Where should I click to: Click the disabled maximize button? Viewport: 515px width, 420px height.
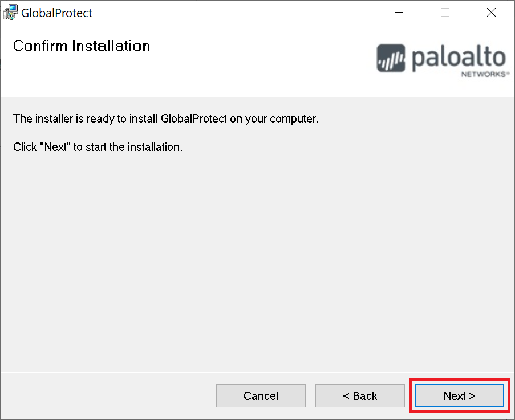[x=445, y=12]
